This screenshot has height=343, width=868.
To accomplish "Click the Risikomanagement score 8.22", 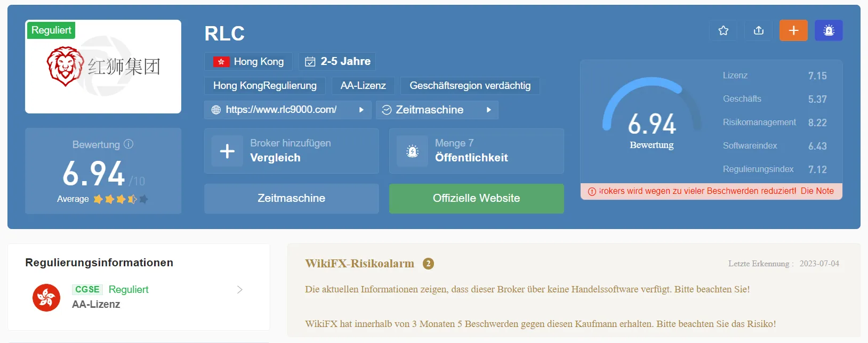I will click(817, 123).
